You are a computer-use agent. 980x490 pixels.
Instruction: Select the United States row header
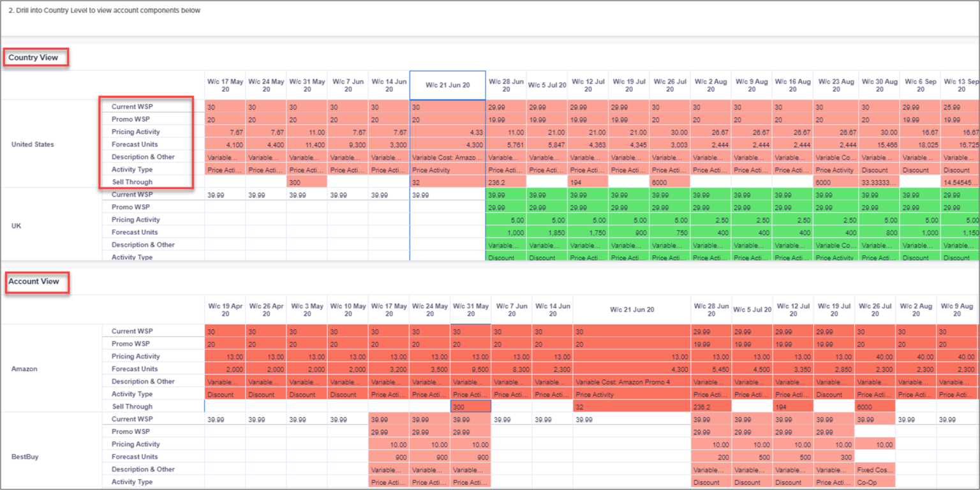coord(33,144)
